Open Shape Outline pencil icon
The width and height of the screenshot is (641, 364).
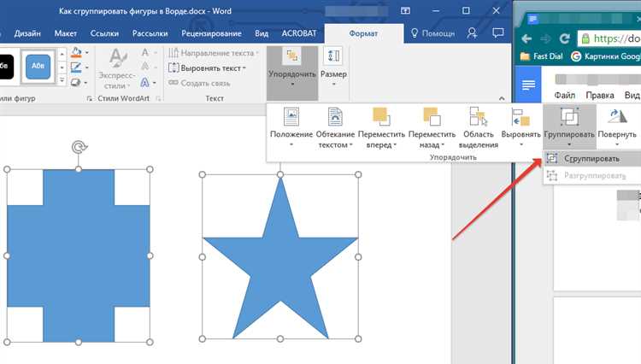tap(76, 67)
